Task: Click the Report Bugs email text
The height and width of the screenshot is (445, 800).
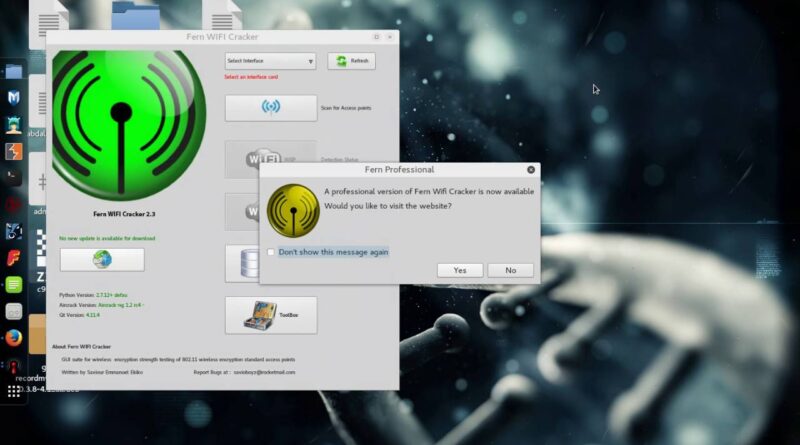Action: click(x=244, y=372)
